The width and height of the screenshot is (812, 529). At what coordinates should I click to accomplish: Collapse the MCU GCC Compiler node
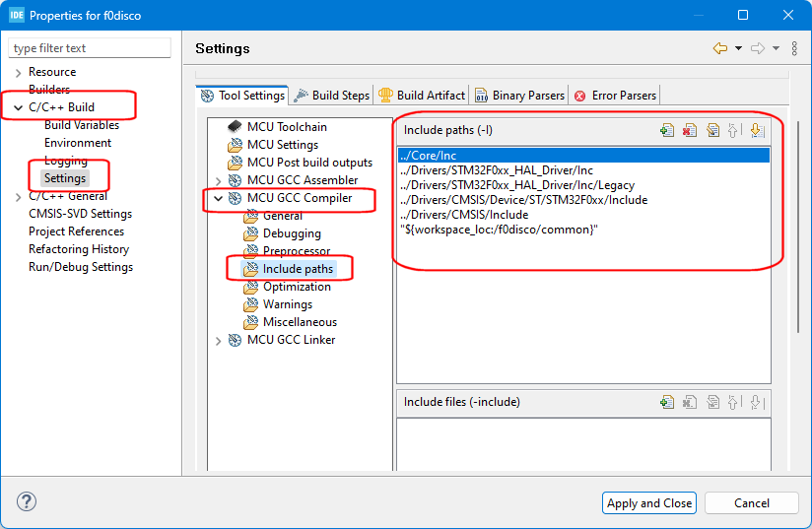[x=218, y=198]
